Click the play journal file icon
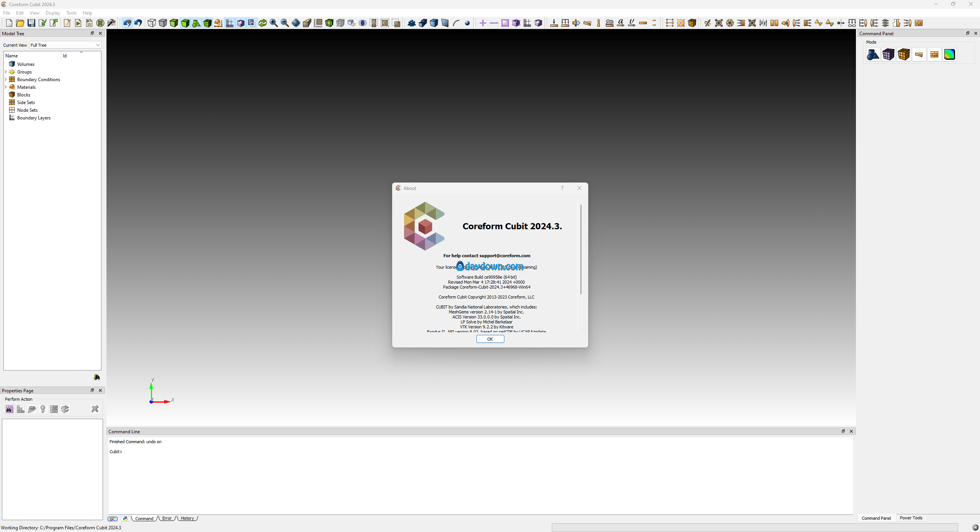 pyautogui.click(x=78, y=23)
